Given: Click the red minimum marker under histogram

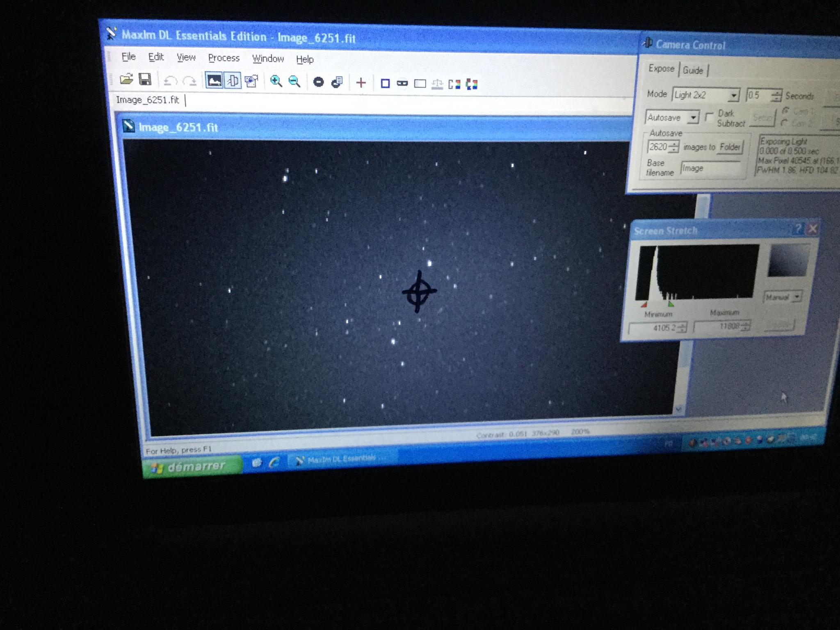Looking at the screenshot, I should (x=644, y=304).
